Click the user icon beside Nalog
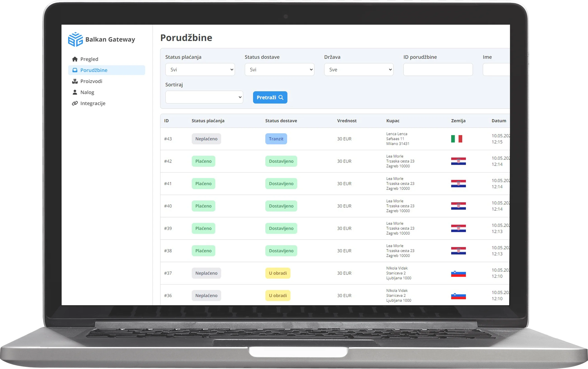 point(75,92)
